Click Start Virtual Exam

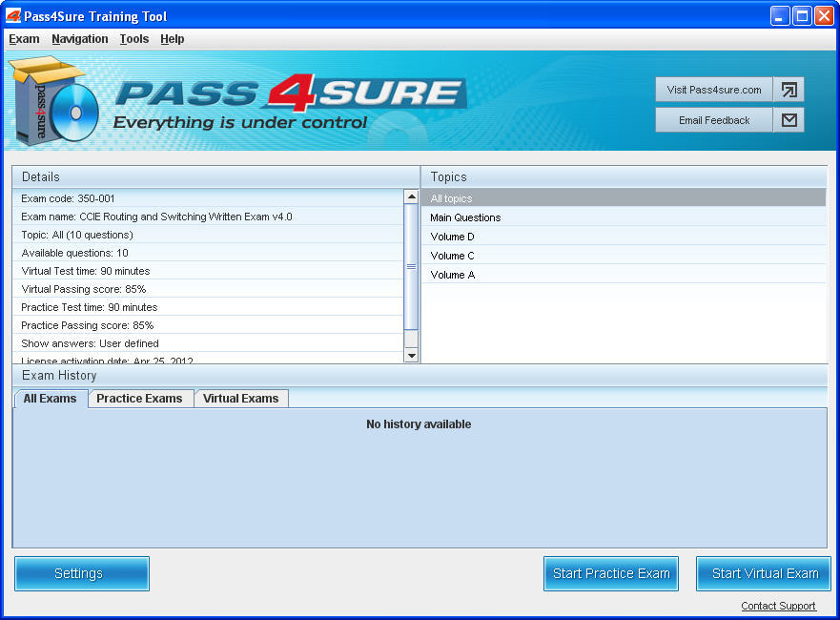pos(764,573)
